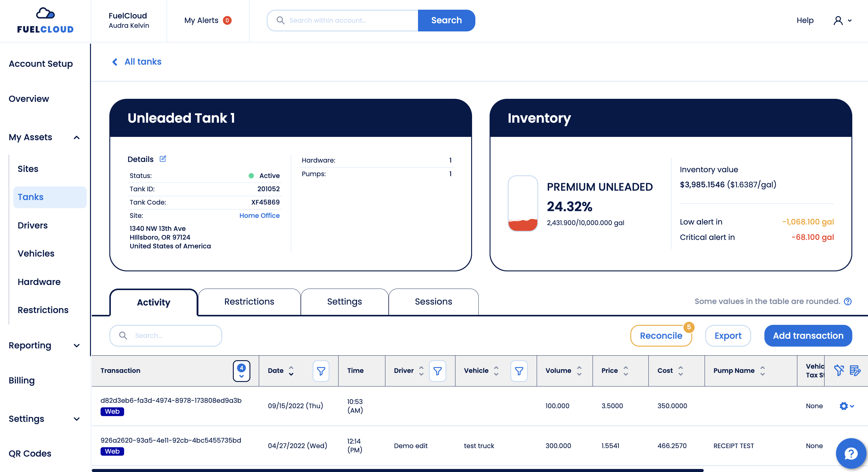Open the Driver column filter funnel
Screen dimensions: 868x472
tap(438, 371)
